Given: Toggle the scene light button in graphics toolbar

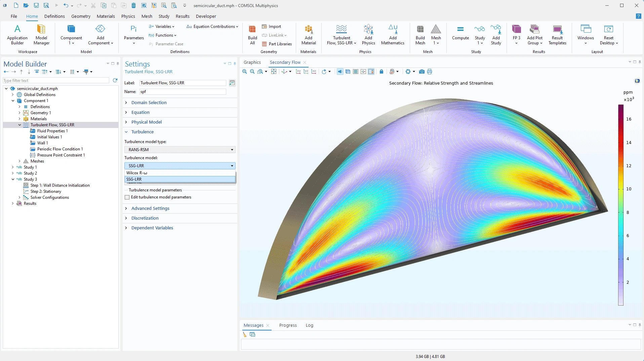Looking at the screenshot, I should pyautogui.click(x=340, y=72).
